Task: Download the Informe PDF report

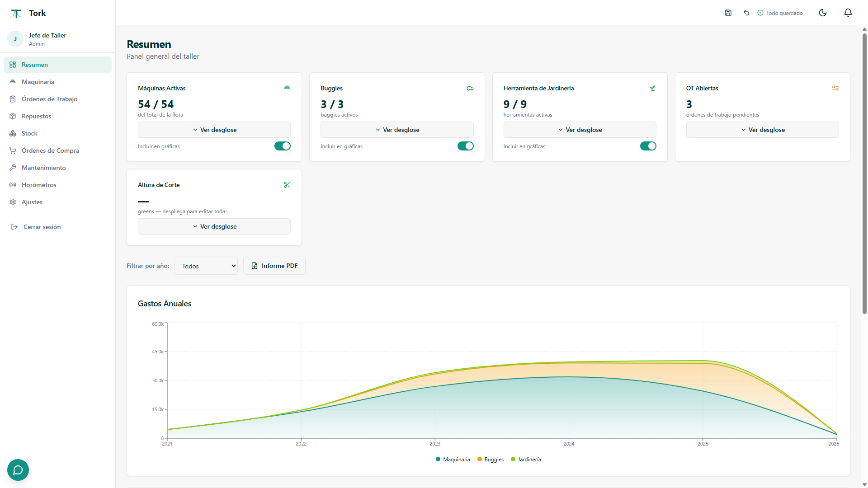Action: [274, 266]
